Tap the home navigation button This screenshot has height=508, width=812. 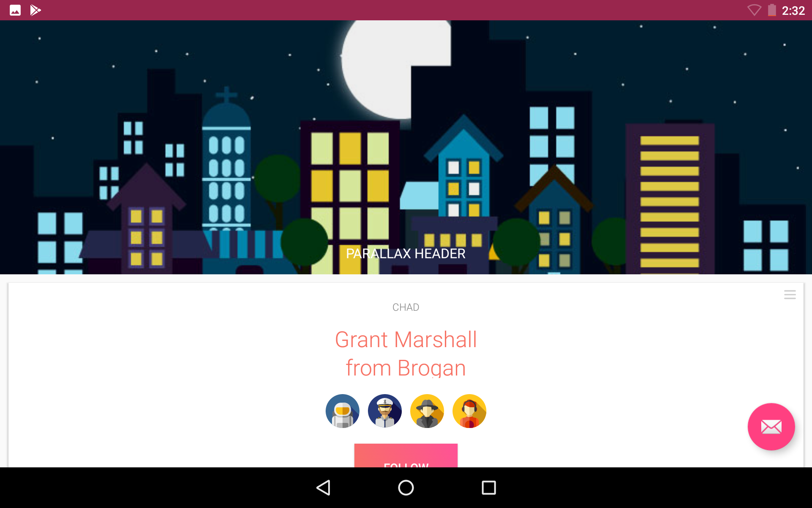(406, 488)
